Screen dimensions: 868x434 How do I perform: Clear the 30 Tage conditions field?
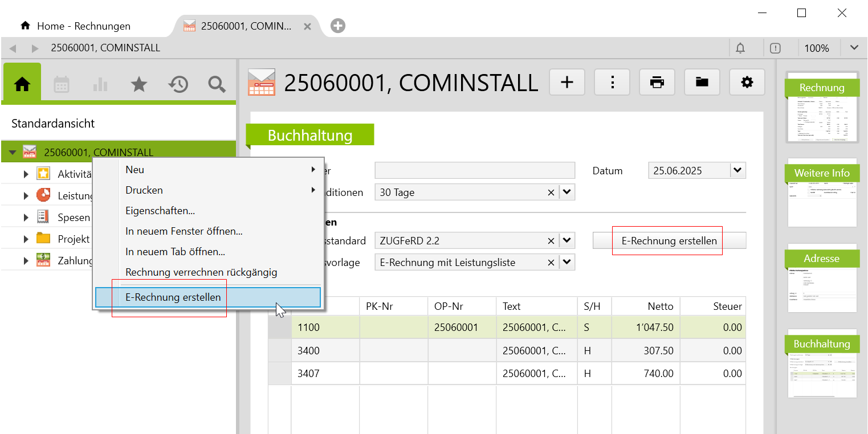pos(551,193)
